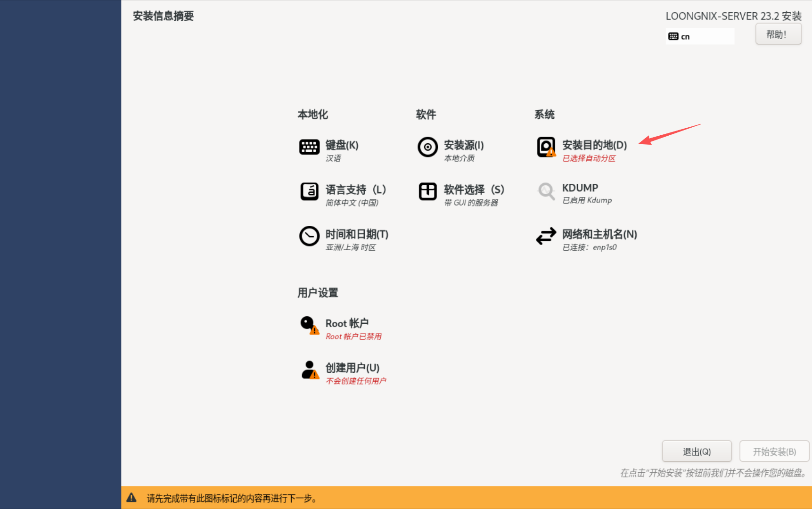Open software selection via 软件选择 icon
Screen dimensions: 812x509
click(427, 191)
